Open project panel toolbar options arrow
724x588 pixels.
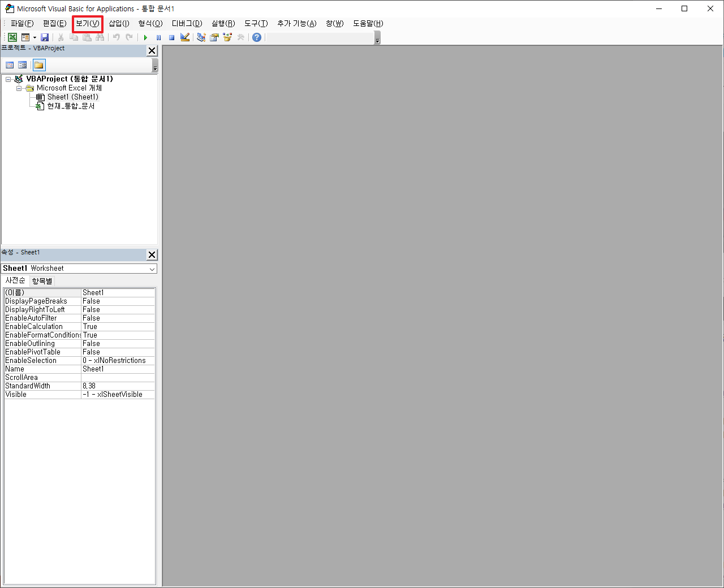pos(155,66)
